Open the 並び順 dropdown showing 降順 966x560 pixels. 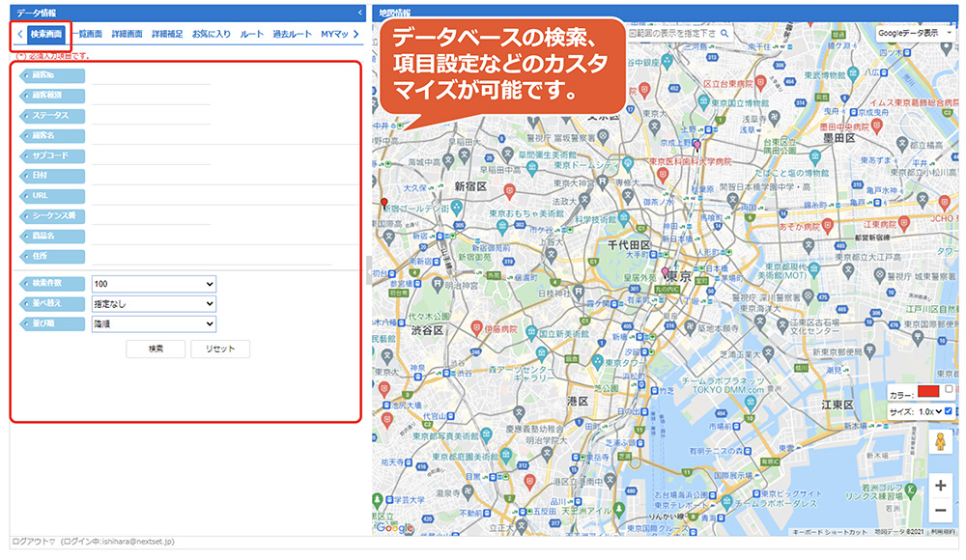click(154, 324)
